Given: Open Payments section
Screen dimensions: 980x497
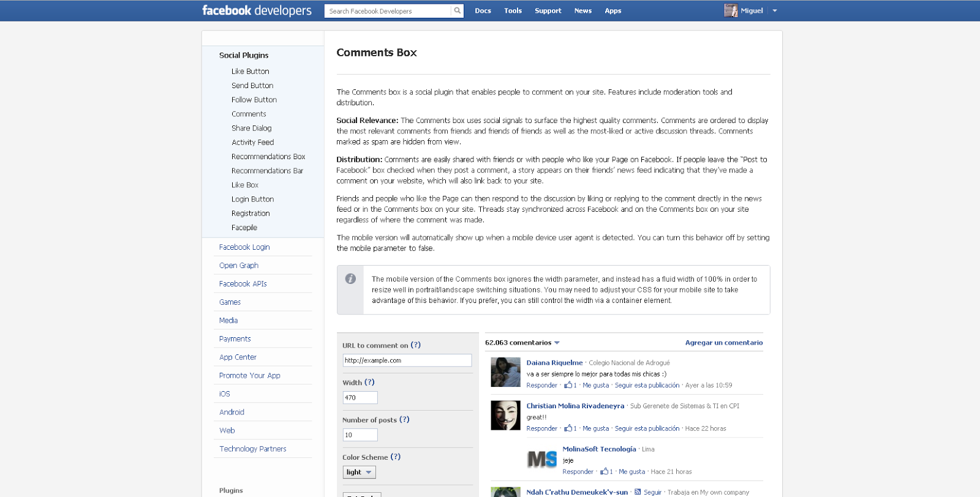Looking at the screenshot, I should pos(235,339).
